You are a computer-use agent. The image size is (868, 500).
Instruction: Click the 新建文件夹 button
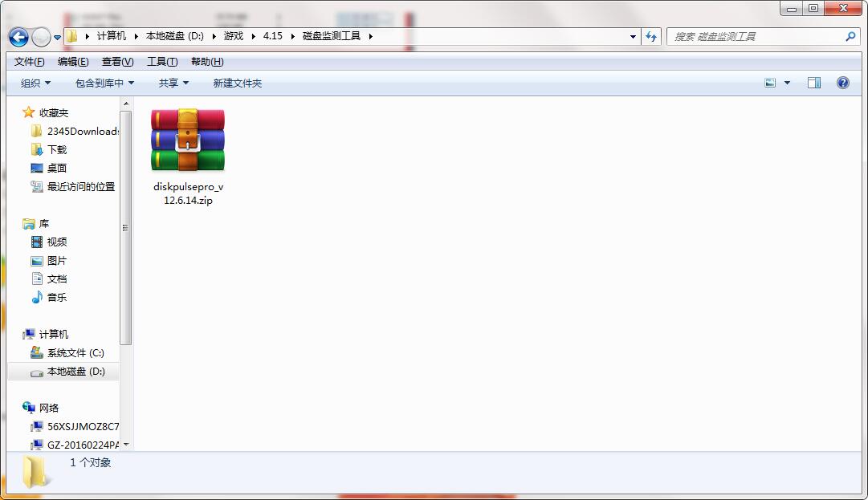click(x=238, y=83)
